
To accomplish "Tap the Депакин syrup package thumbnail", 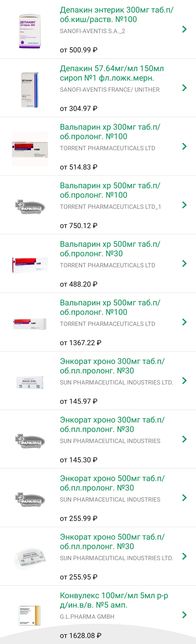I will 30,90.
